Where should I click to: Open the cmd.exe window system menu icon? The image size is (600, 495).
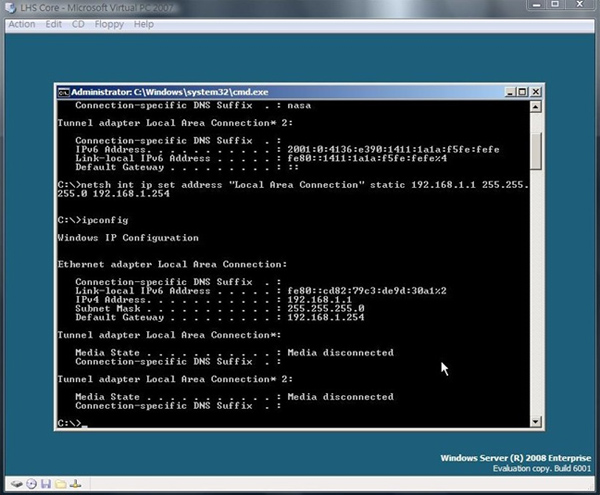pos(63,93)
